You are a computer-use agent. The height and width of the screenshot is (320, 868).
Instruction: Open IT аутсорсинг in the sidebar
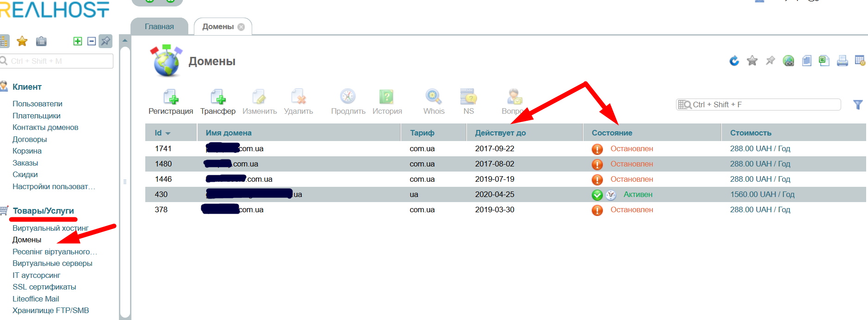coord(36,275)
